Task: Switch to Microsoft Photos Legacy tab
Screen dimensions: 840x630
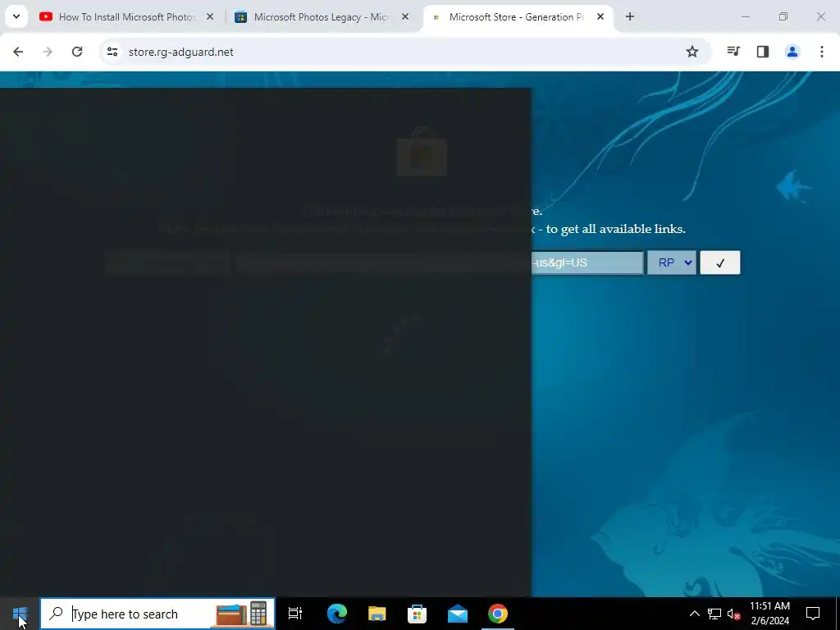Action: (322, 17)
